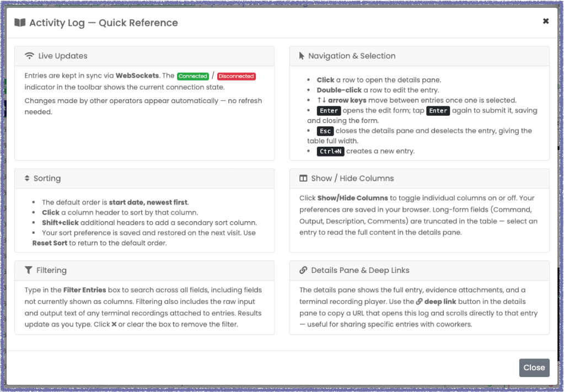Image resolution: width=564 pixels, height=392 pixels.
Task: Click the red Disconnected badge
Action: 237,76
